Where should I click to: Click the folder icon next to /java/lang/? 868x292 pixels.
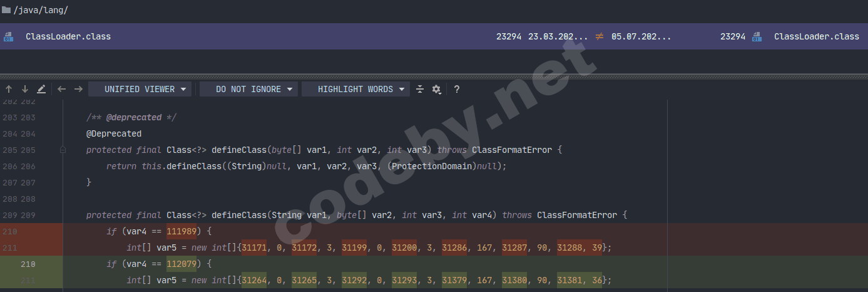6,10
